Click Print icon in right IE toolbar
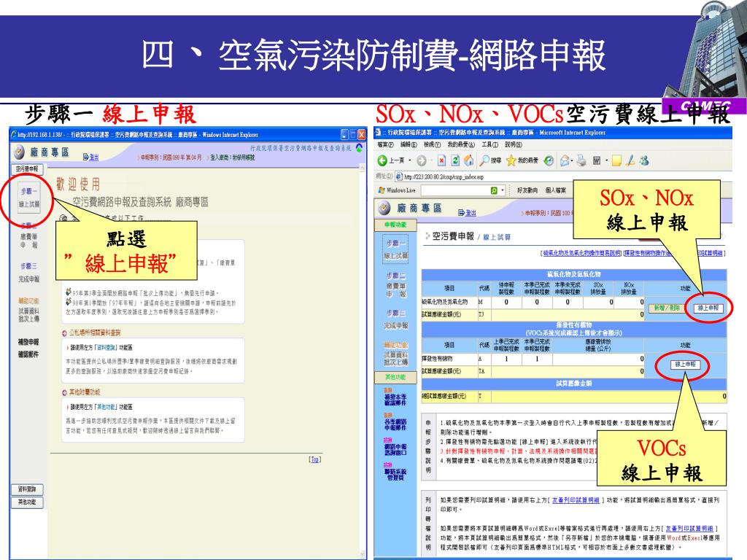This screenshot has height=560, width=747. [581, 161]
